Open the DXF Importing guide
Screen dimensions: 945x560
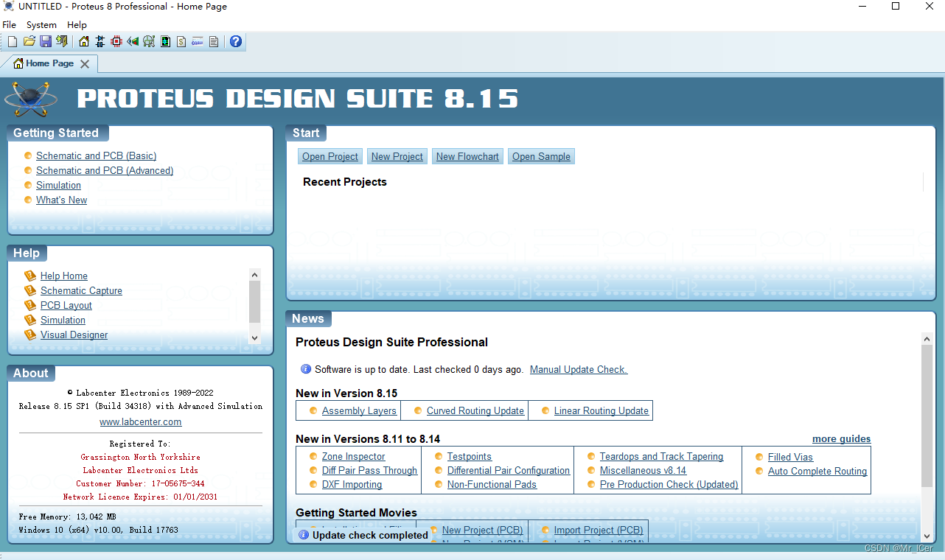352,484
